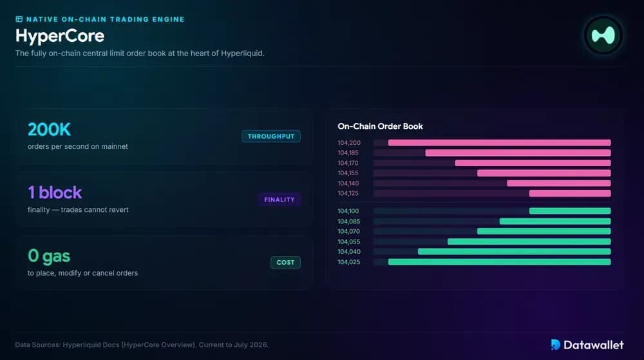Image resolution: width=644 pixels, height=360 pixels.
Task: Select the COST badge
Action: [x=285, y=263]
